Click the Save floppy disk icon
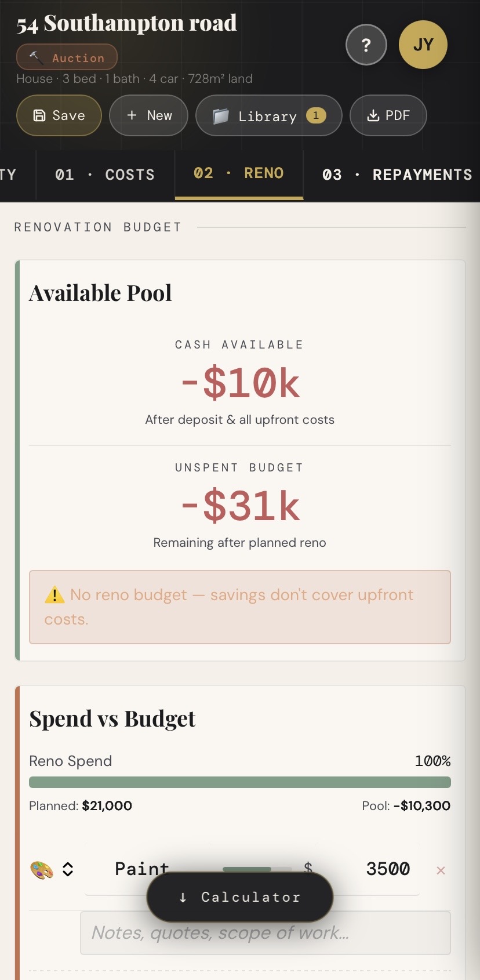 coord(38,115)
